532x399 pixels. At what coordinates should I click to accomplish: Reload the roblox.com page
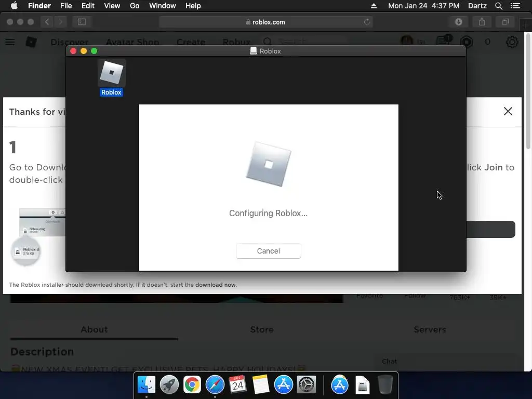coord(367,22)
